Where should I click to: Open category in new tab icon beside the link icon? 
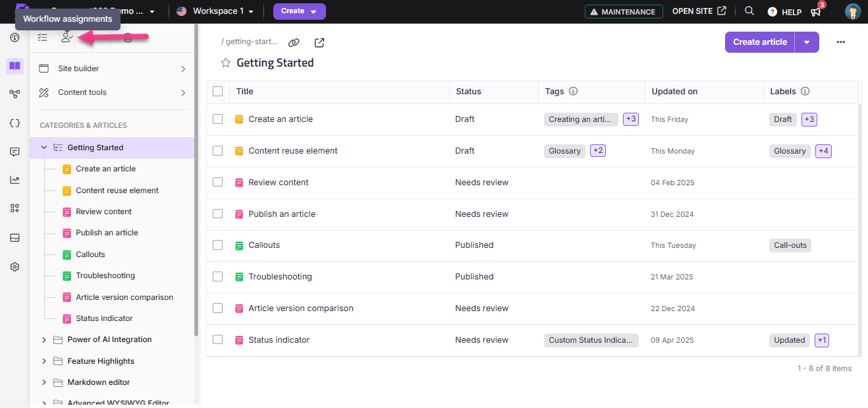[319, 42]
